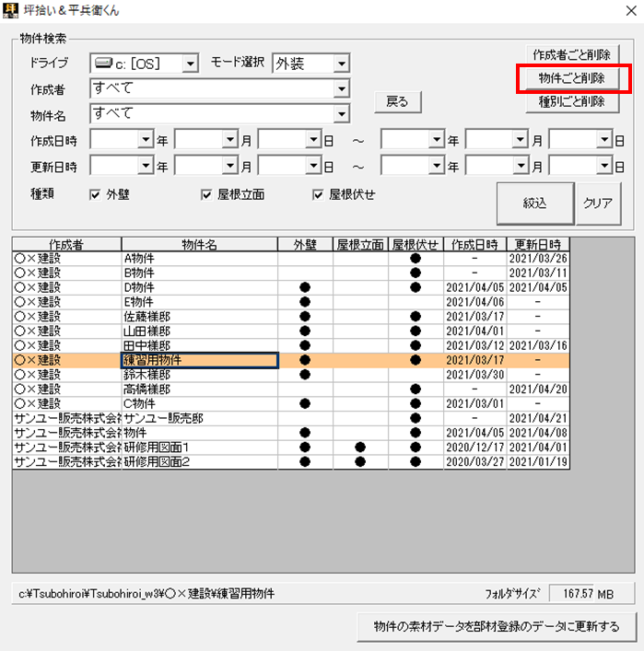Sort by the 物件名 column header
The width and height of the screenshot is (644, 651).
click(199, 245)
